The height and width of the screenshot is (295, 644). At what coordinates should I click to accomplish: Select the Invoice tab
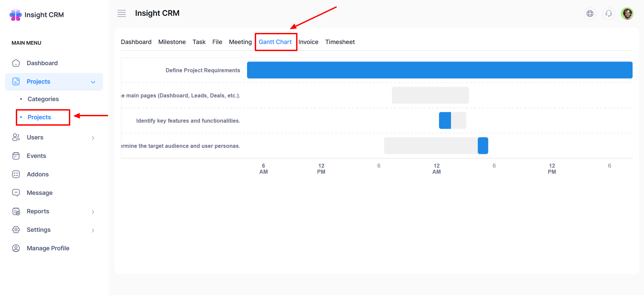pos(308,42)
